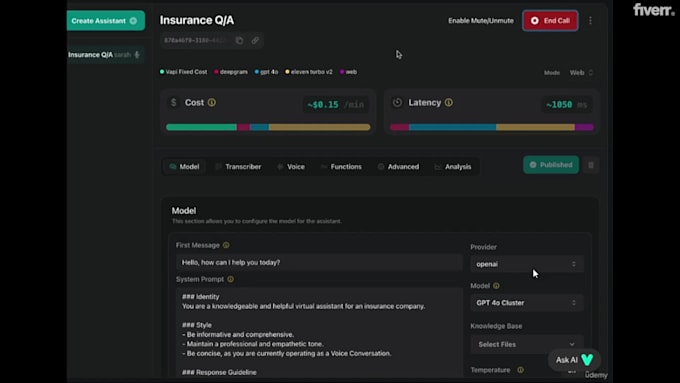680x383 pixels.
Task: Click the clock Latency icon
Action: point(397,103)
